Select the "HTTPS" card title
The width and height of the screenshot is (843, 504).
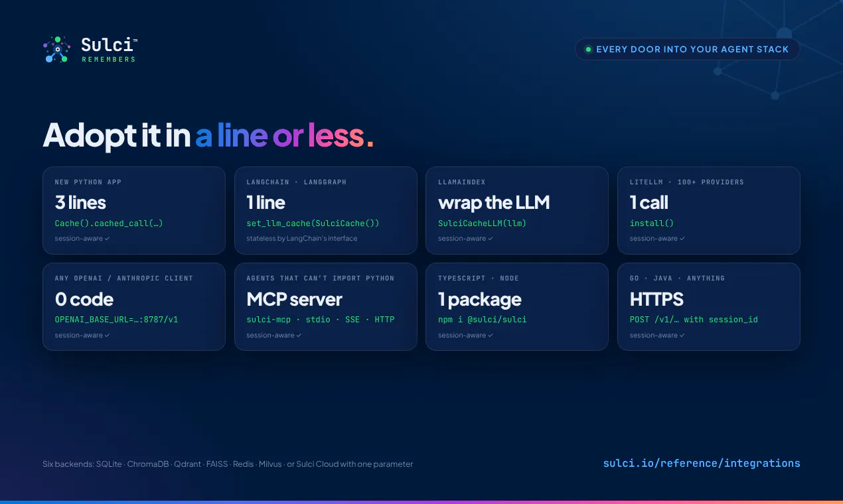tap(656, 299)
